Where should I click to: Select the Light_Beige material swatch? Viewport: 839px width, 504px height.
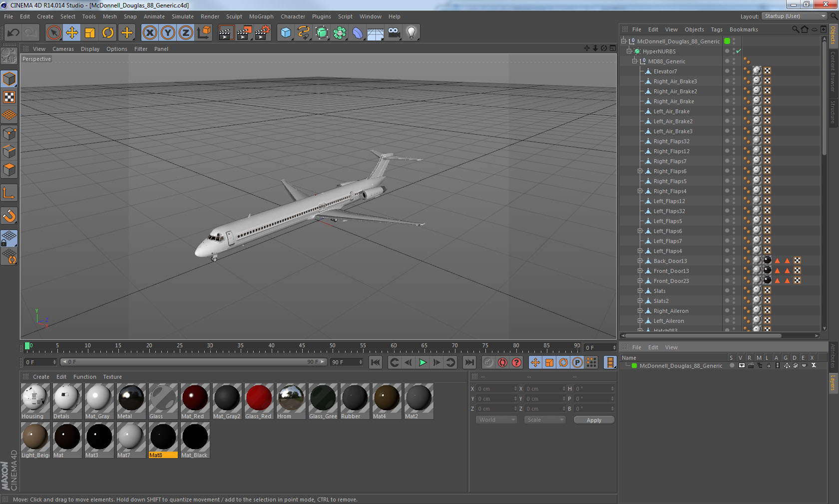pos(35,440)
